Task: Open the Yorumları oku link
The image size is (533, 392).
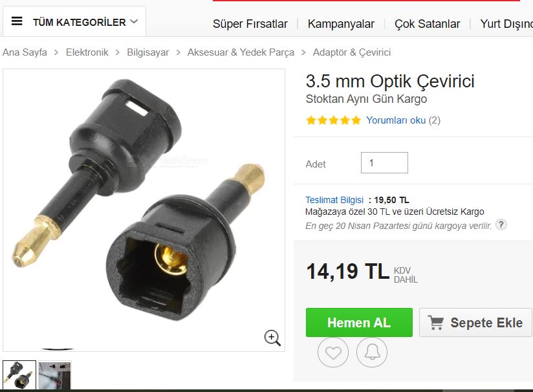Action: [x=396, y=120]
